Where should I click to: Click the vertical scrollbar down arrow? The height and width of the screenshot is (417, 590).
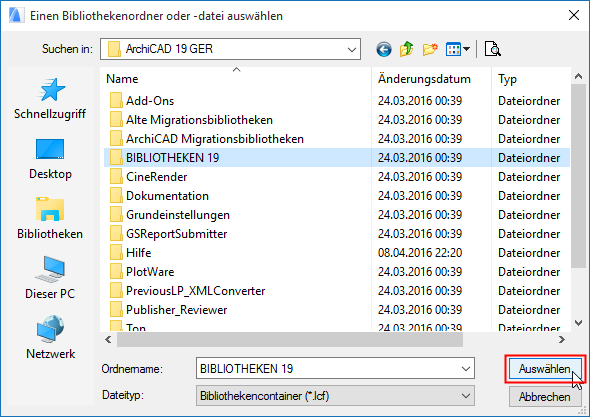578,323
